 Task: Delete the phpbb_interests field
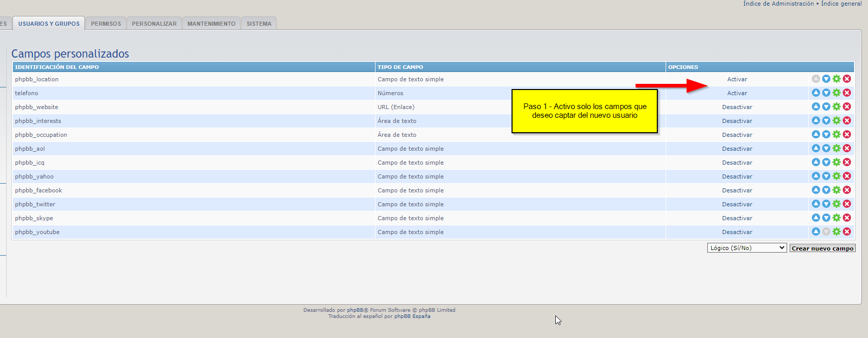tap(847, 120)
